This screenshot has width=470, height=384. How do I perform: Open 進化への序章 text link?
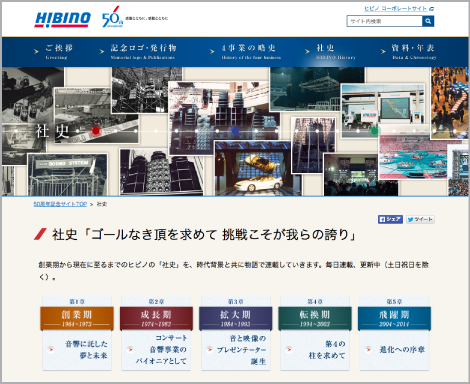(402, 350)
